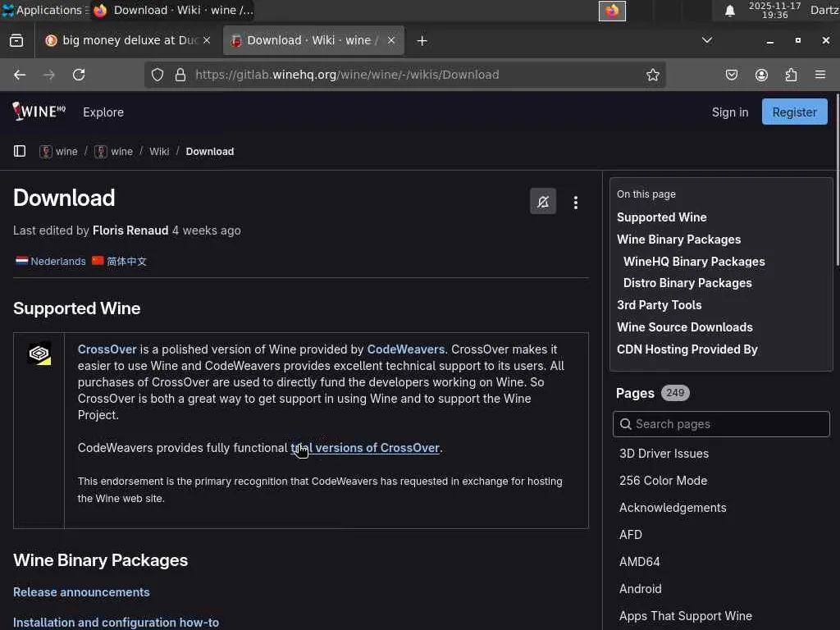Open 'trial versions of CrossOver' link
Screen dimensions: 840x630
[365, 448]
